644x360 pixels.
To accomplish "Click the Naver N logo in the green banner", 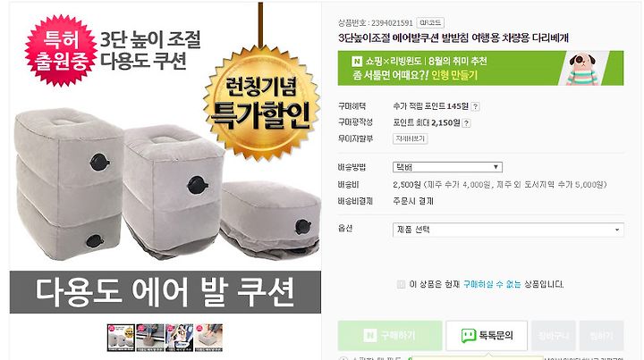I will [357, 62].
